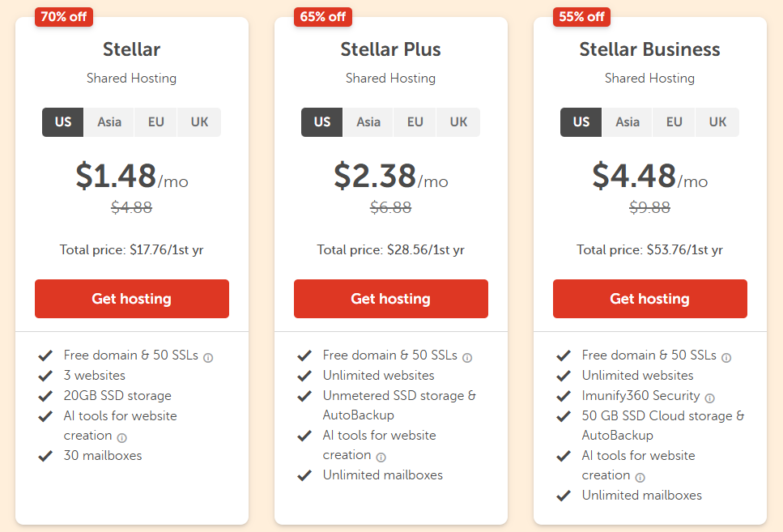783x532 pixels.
Task: Select Asia region for Stellar Plus
Action: click(368, 122)
